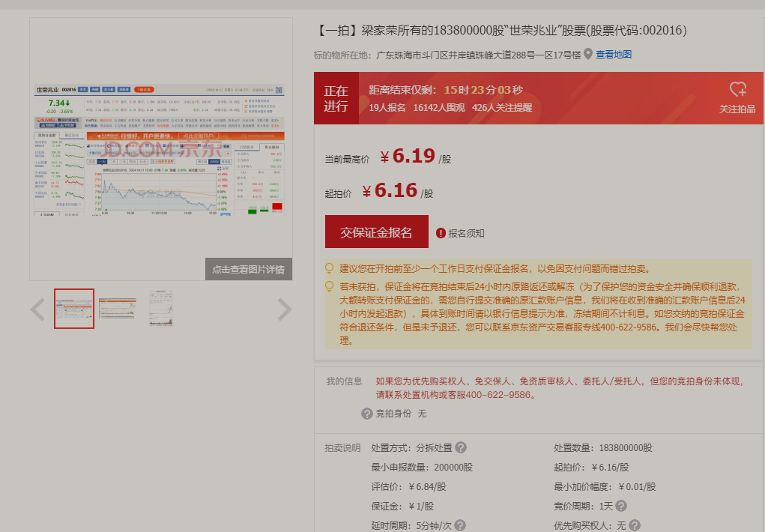765x532 pixels.
Task: Click the question mark next to 延时周期 5分钟/次
Action: [x=460, y=525]
